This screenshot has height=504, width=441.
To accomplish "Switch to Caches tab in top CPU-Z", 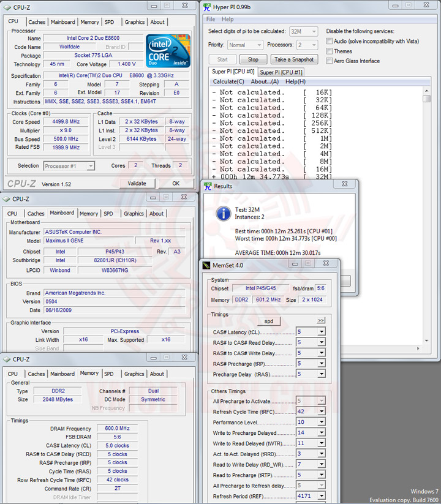I will 37,22.
